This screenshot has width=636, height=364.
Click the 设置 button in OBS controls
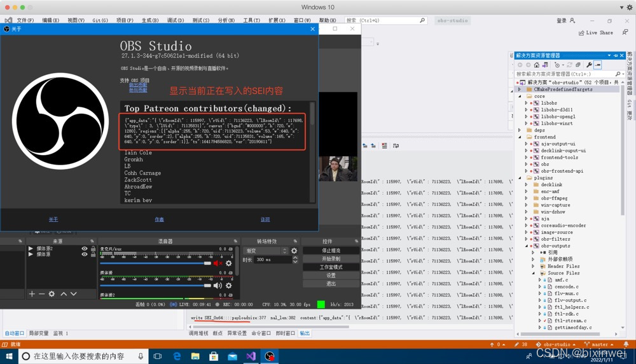point(331,275)
